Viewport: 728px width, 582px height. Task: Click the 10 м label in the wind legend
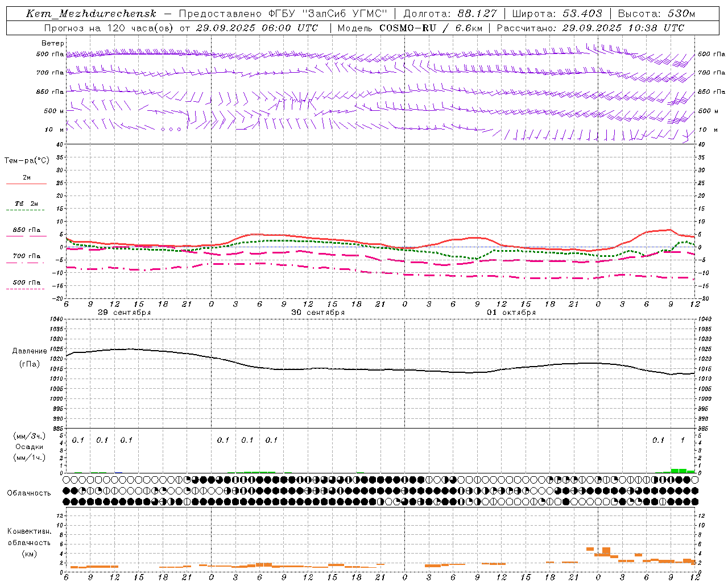point(54,130)
